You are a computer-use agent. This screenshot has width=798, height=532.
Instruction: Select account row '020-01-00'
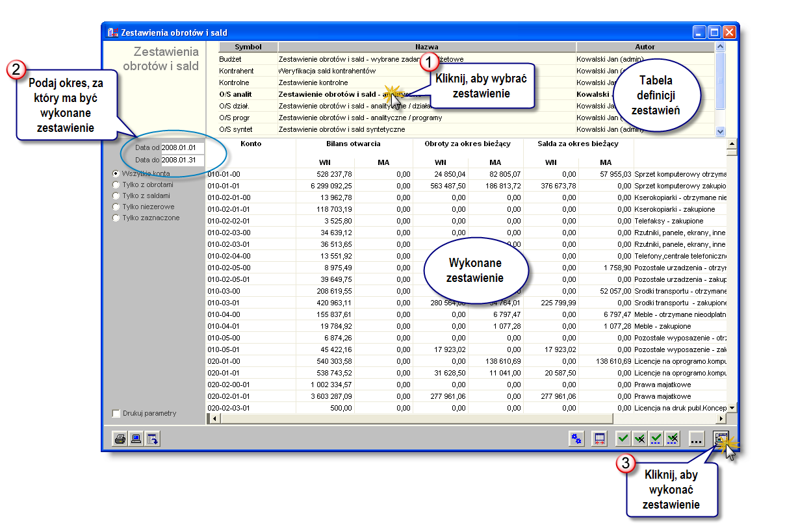(x=466, y=361)
